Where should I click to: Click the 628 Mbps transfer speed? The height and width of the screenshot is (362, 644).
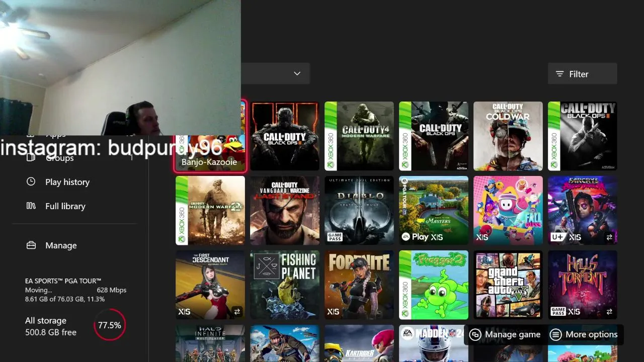(x=111, y=290)
